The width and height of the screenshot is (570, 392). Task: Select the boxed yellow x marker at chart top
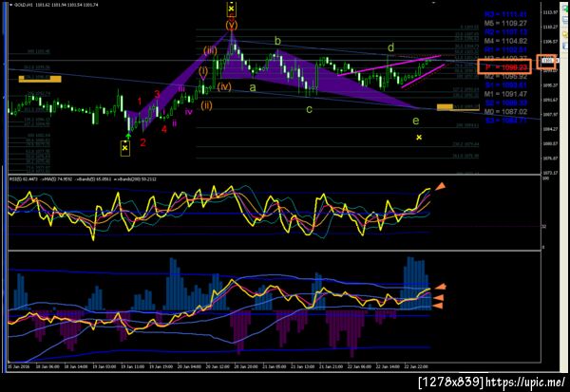232,9
